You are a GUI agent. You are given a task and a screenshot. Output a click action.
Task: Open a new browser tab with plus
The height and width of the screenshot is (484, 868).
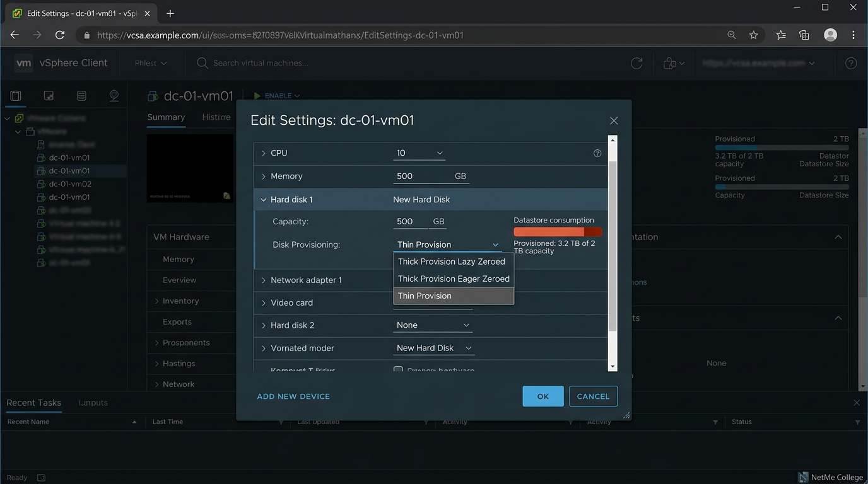170,13
